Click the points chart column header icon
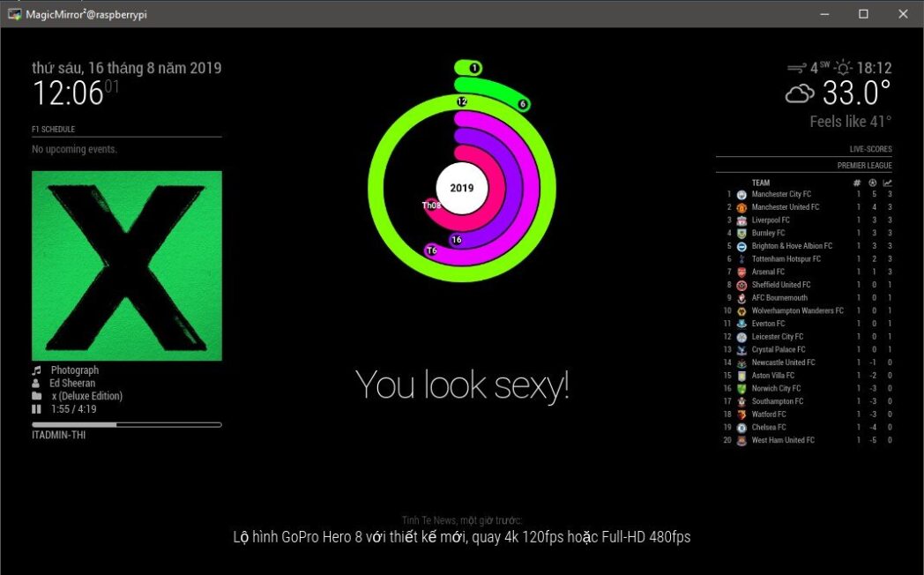The image size is (924, 575). click(x=889, y=183)
